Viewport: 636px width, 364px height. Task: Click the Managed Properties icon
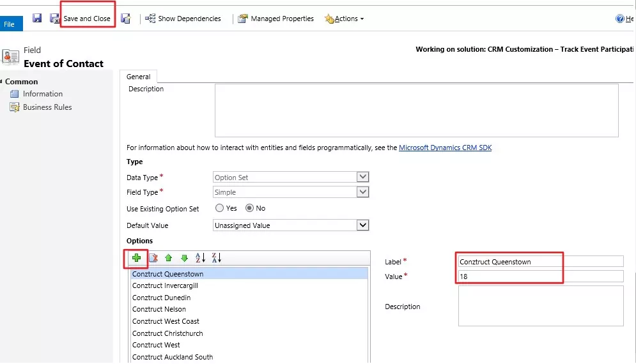242,19
